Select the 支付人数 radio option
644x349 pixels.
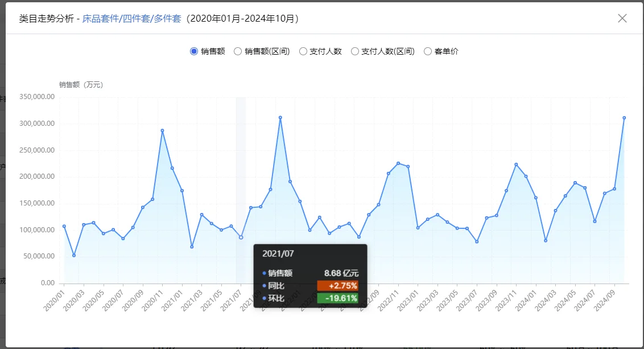pyautogui.click(x=320, y=51)
